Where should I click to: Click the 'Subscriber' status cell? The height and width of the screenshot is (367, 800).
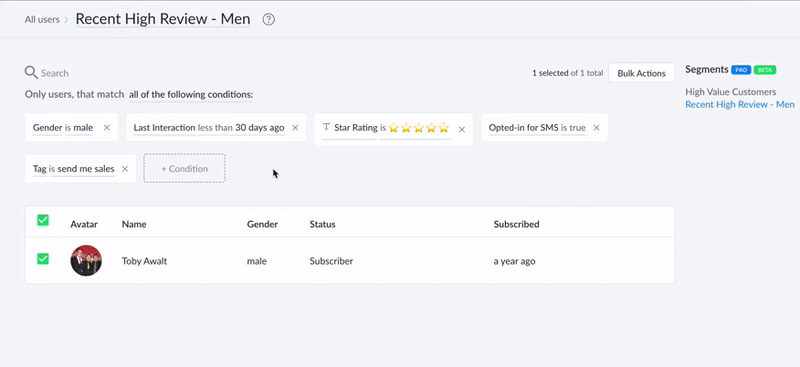331,261
